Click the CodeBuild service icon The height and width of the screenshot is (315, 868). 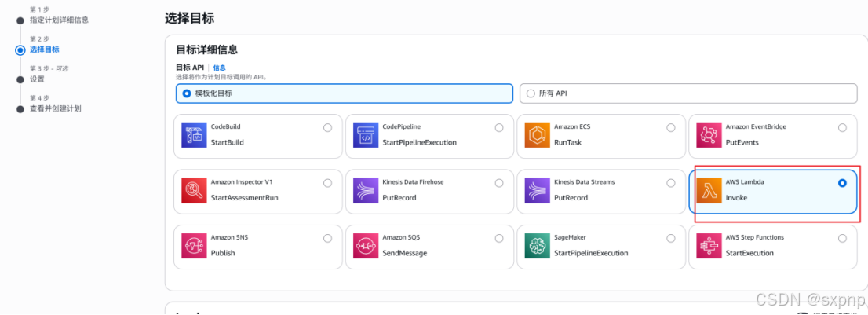point(194,135)
